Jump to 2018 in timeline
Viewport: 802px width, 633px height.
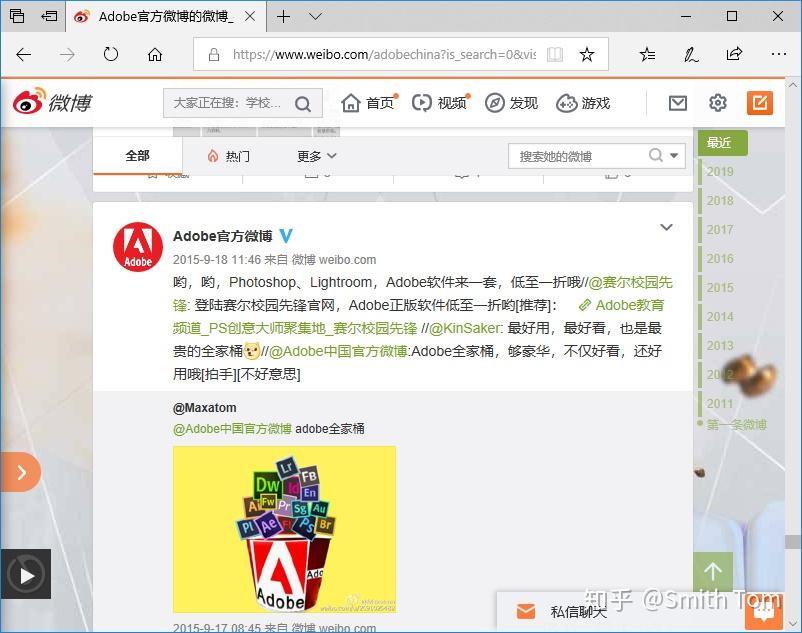720,200
